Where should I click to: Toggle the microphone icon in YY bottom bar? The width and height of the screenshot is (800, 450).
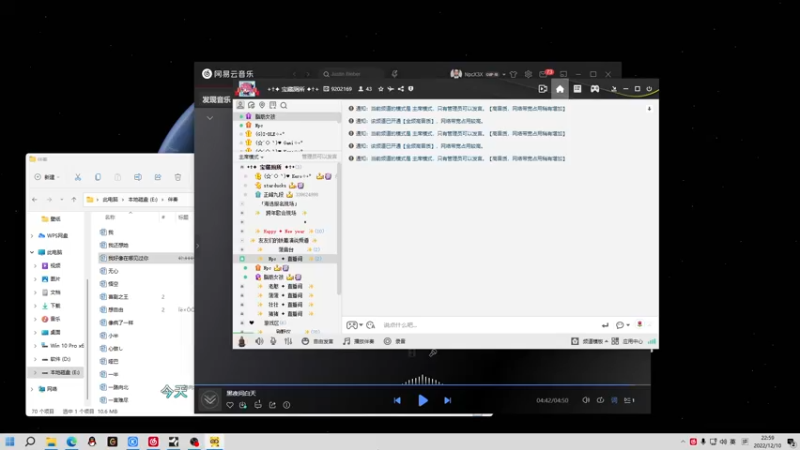(x=273, y=341)
